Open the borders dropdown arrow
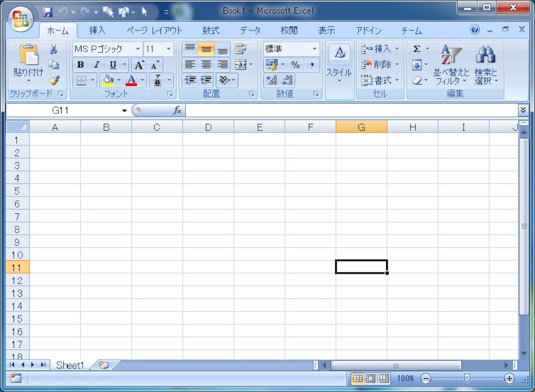The width and height of the screenshot is (535, 392). tap(92, 80)
